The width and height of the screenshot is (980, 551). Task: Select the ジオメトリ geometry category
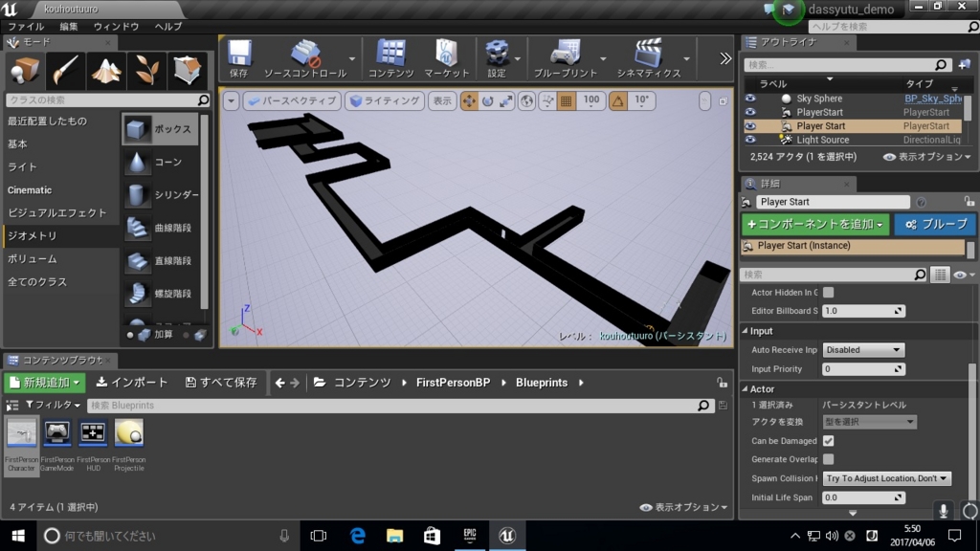(33, 235)
